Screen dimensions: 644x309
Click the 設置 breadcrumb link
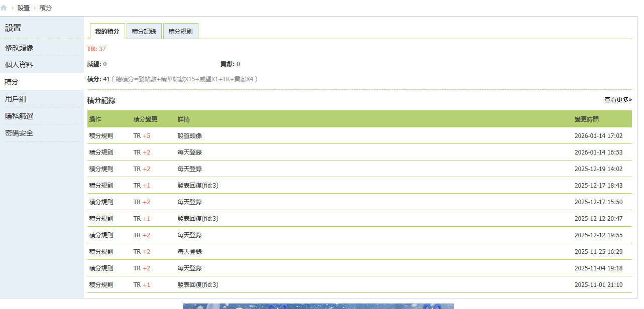24,8
